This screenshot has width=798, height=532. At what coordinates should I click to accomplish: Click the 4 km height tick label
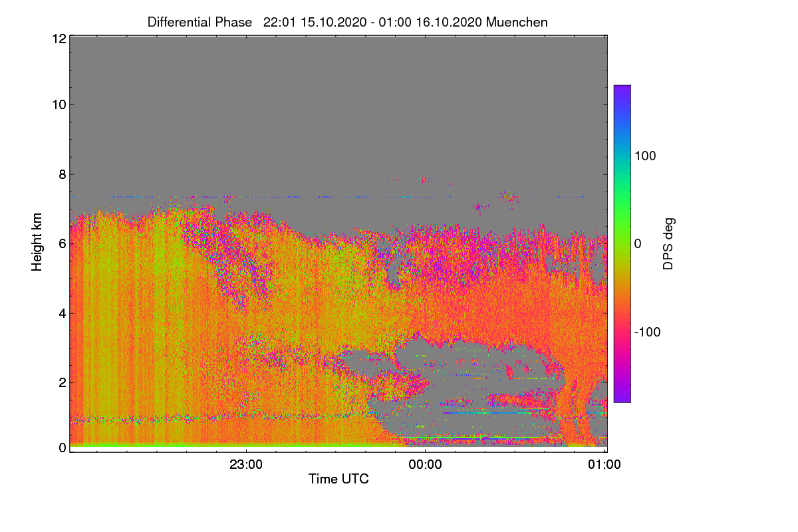pyautogui.click(x=63, y=313)
